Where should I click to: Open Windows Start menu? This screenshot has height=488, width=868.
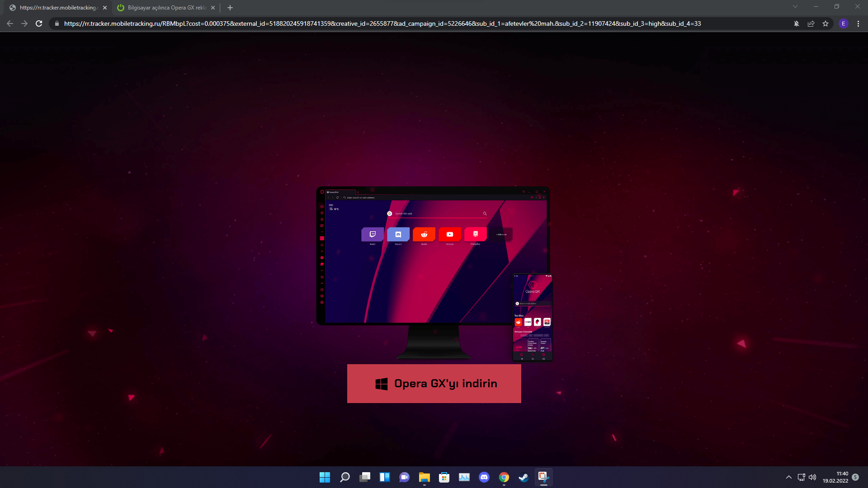click(325, 477)
